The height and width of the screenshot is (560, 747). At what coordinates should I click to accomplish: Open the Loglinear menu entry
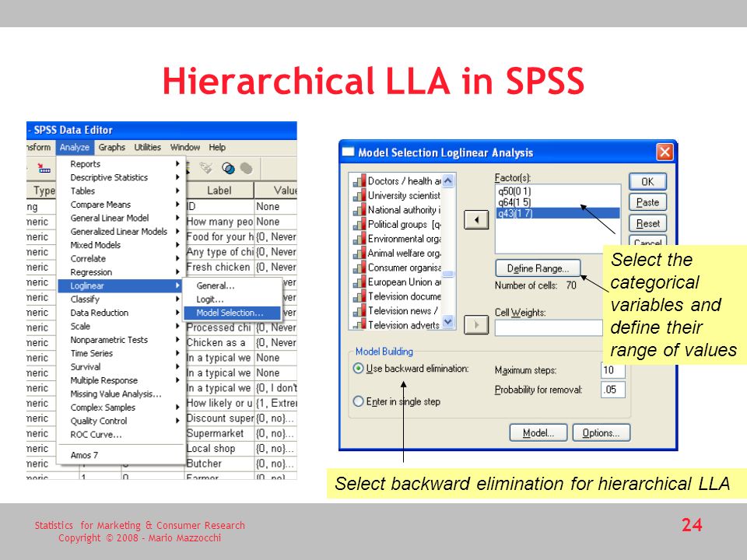click(x=120, y=285)
